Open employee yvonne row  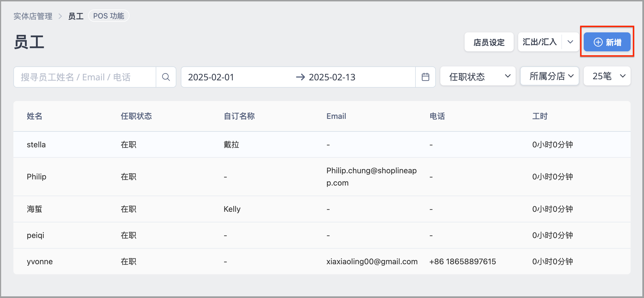322,261
